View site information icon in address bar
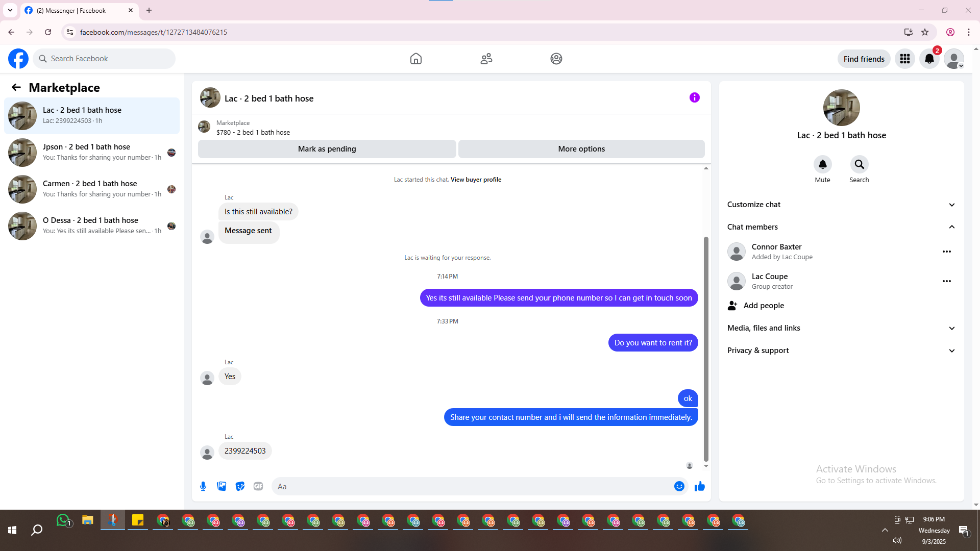Image resolution: width=980 pixels, height=551 pixels. pyautogui.click(x=70, y=32)
